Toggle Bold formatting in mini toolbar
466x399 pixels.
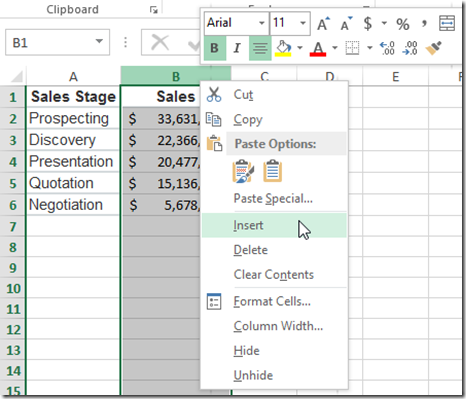click(x=215, y=48)
